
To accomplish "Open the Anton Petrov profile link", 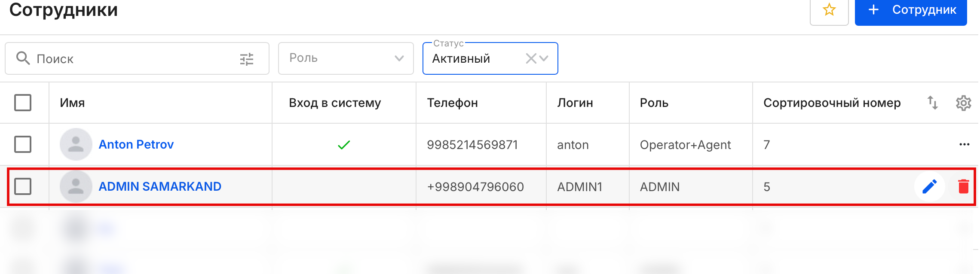I will 136,144.
